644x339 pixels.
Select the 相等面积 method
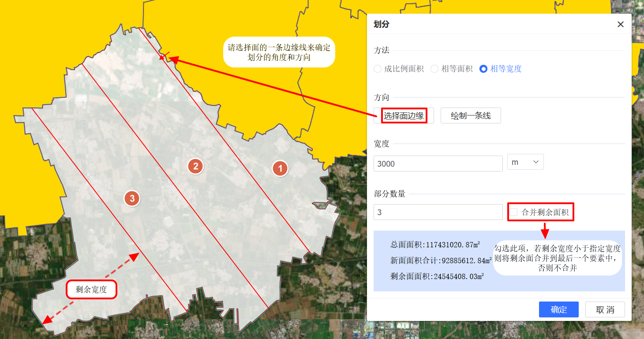click(434, 69)
